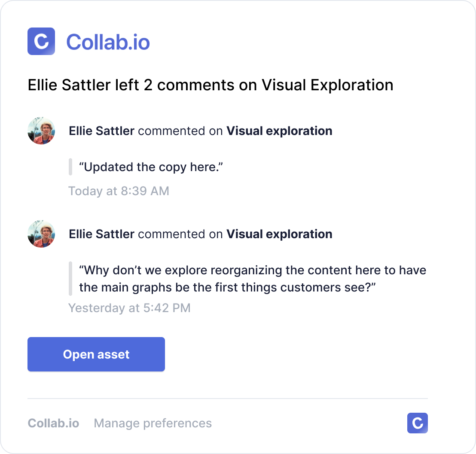Click the Yesterday at 5:42 PM timestamp
The height and width of the screenshot is (454, 476).
coord(129,307)
